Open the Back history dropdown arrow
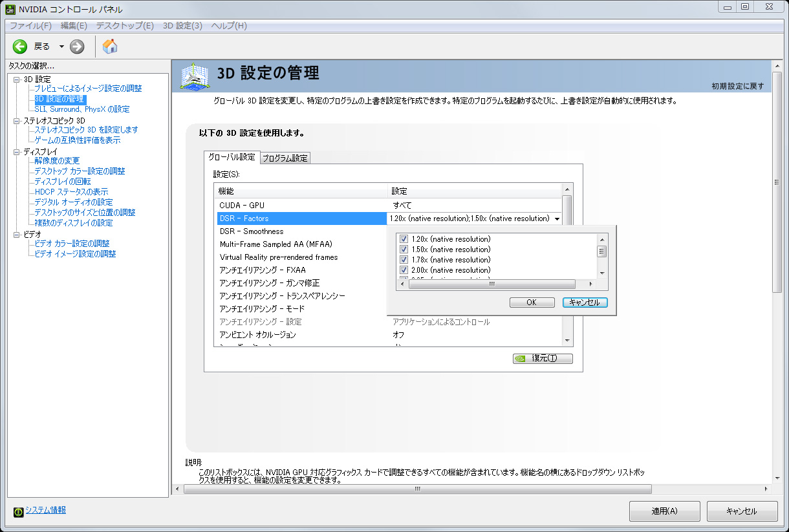789x532 pixels. pos(61,46)
